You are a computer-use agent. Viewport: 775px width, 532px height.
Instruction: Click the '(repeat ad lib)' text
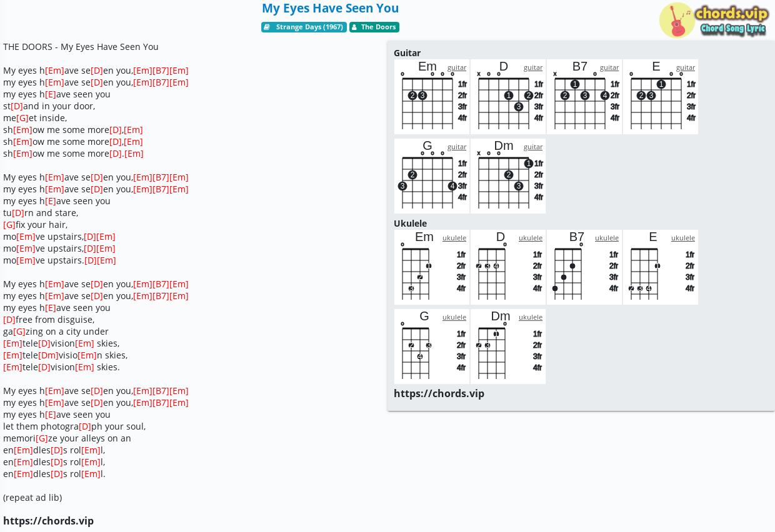(x=32, y=498)
